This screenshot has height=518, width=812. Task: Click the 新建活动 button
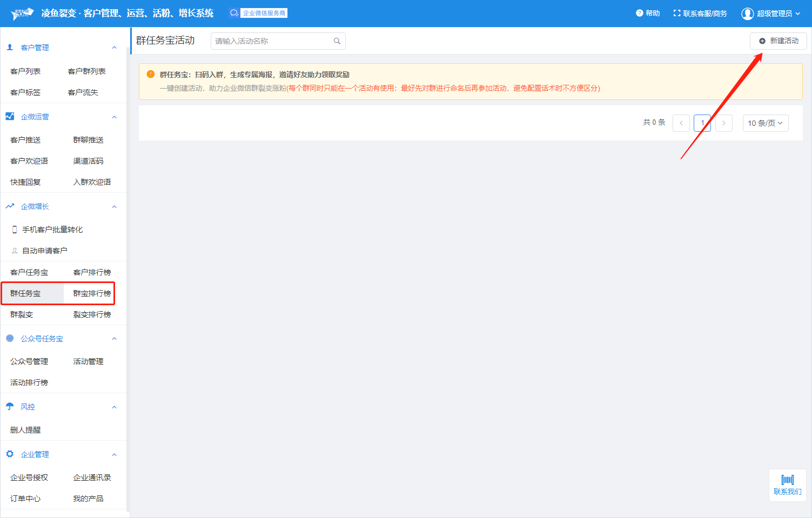tap(778, 41)
